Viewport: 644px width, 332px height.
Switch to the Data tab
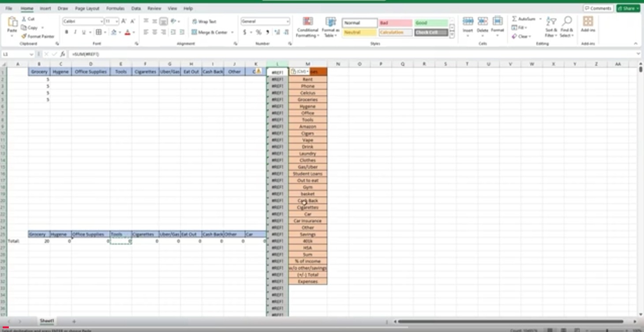[136, 8]
